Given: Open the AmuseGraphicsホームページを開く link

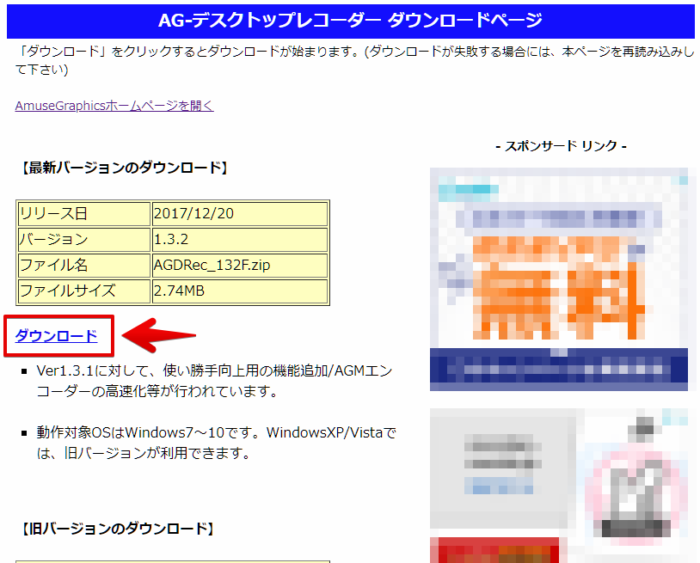Looking at the screenshot, I should tap(114, 106).
